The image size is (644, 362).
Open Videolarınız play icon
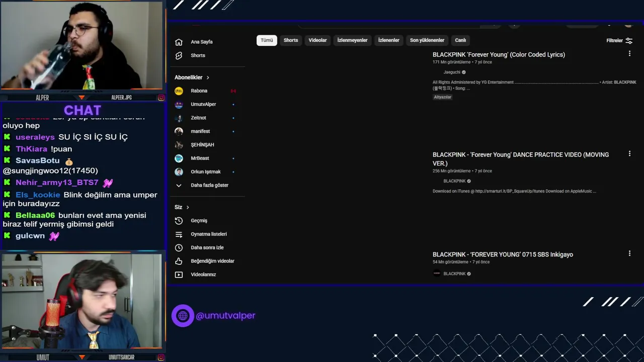(179, 275)
